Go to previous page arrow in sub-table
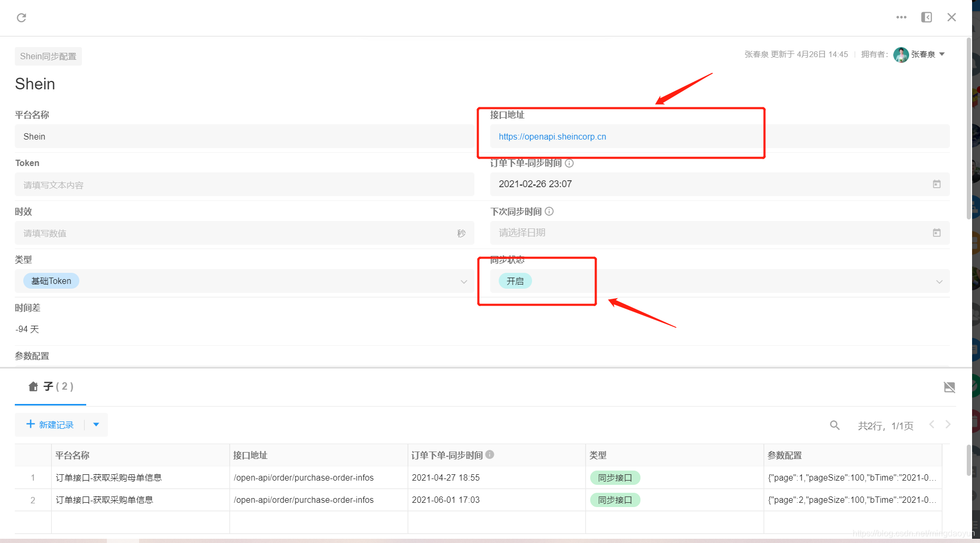 932,424
